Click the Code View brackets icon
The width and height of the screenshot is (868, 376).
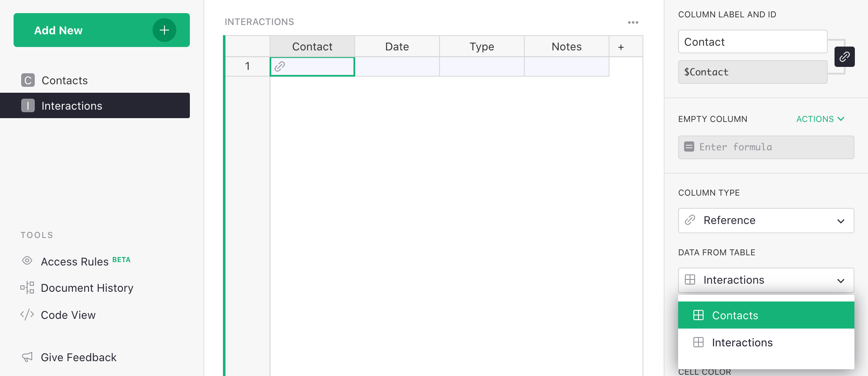27,315
